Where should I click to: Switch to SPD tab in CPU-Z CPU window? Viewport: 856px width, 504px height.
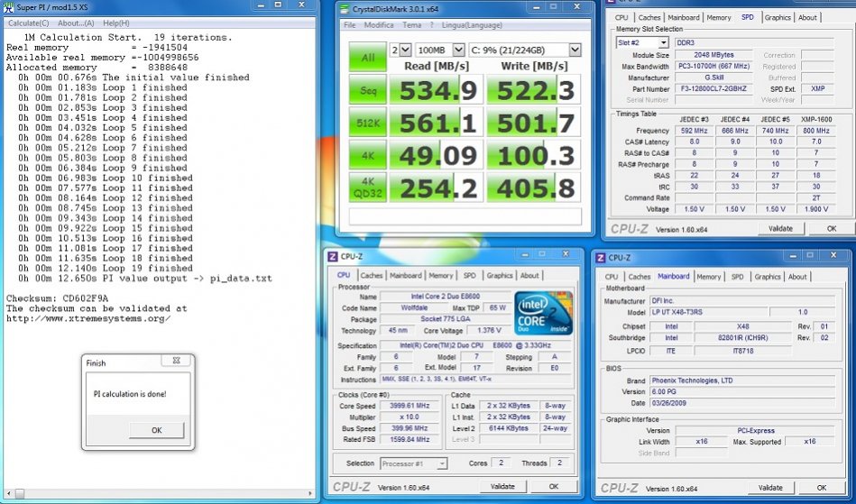pyautogui.click(x=469, y=276)
